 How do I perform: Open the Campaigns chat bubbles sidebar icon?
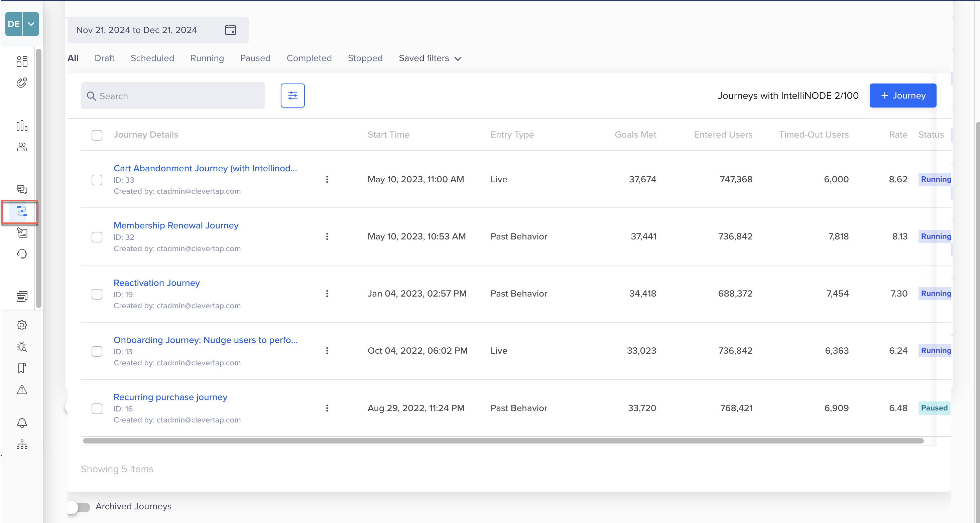[x=22, y=189]
